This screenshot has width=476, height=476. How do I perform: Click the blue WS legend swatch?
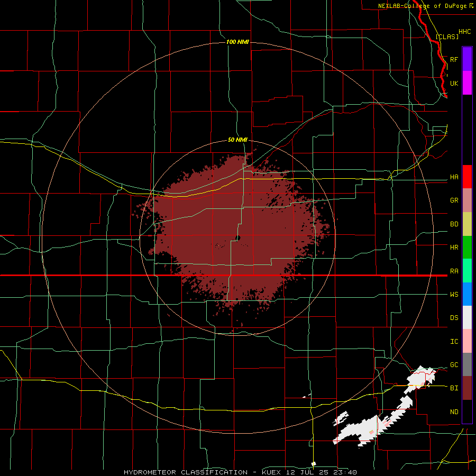tap(467, 294)
